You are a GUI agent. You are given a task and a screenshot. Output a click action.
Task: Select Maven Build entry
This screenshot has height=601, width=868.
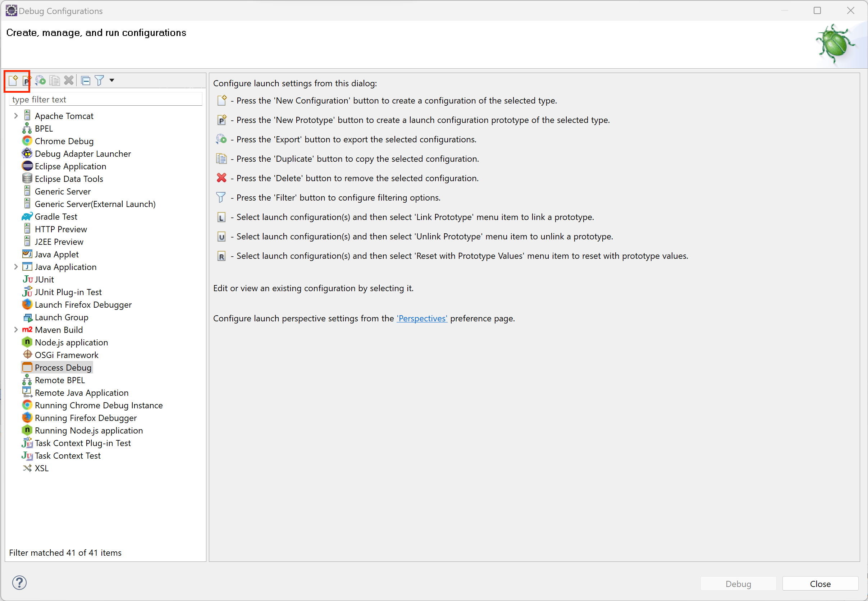pos(59,330)
